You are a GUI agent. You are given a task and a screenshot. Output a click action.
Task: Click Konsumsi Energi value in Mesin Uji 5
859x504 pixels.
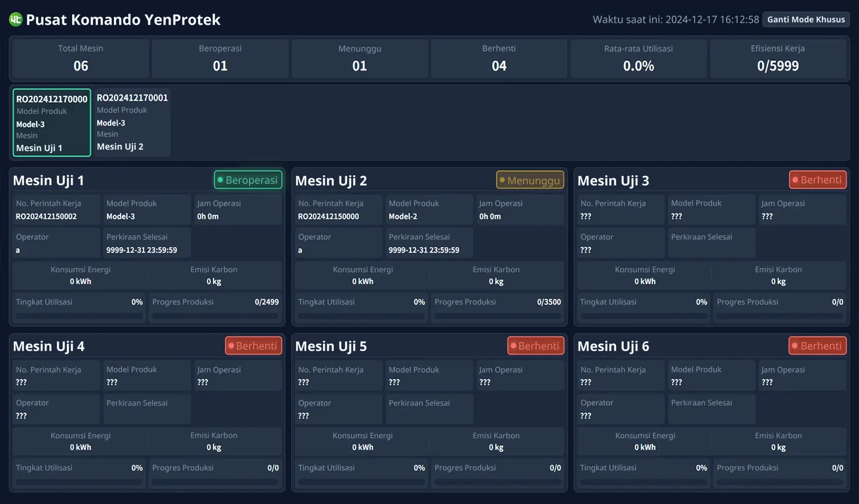(x=363, y=447)
